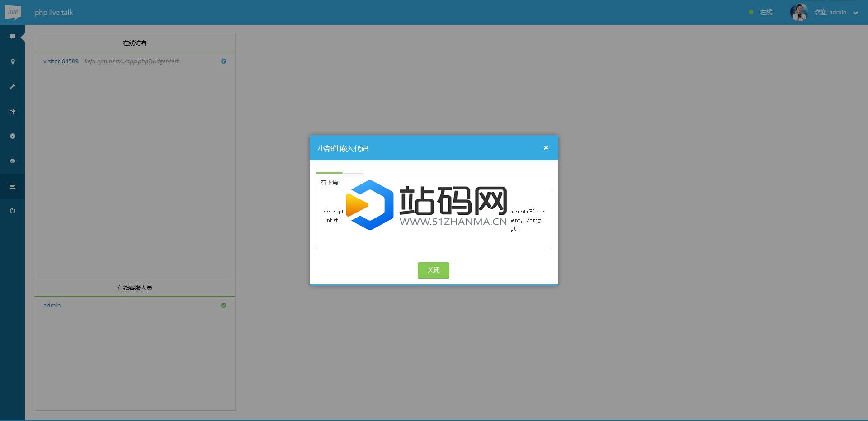Viewport: 868px width, 421px height.
Task: Click the 欢迎, admin greeting
Action: pos(830,12)
